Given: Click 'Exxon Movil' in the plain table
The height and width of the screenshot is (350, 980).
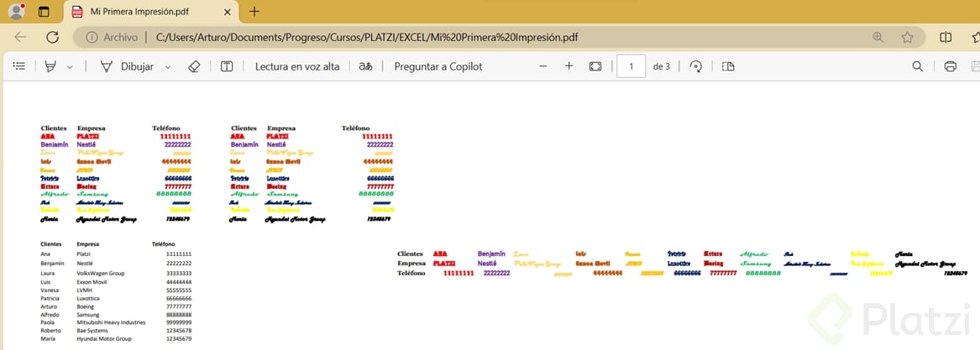Looking at the screenshot, I should pos(92,283).
